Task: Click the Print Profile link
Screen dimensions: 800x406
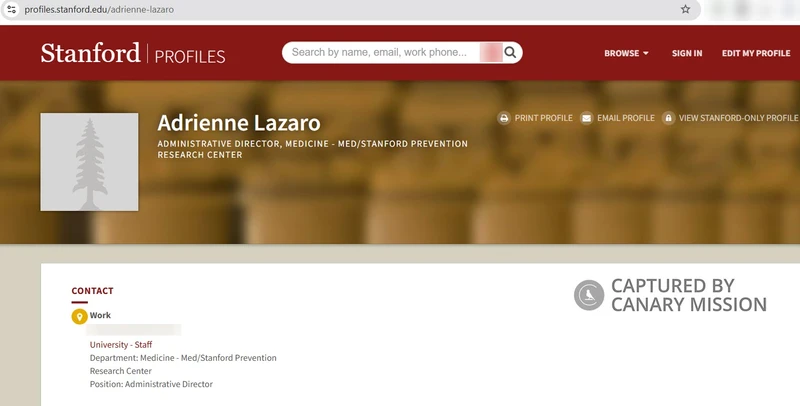Action: (x=543, y=118)
